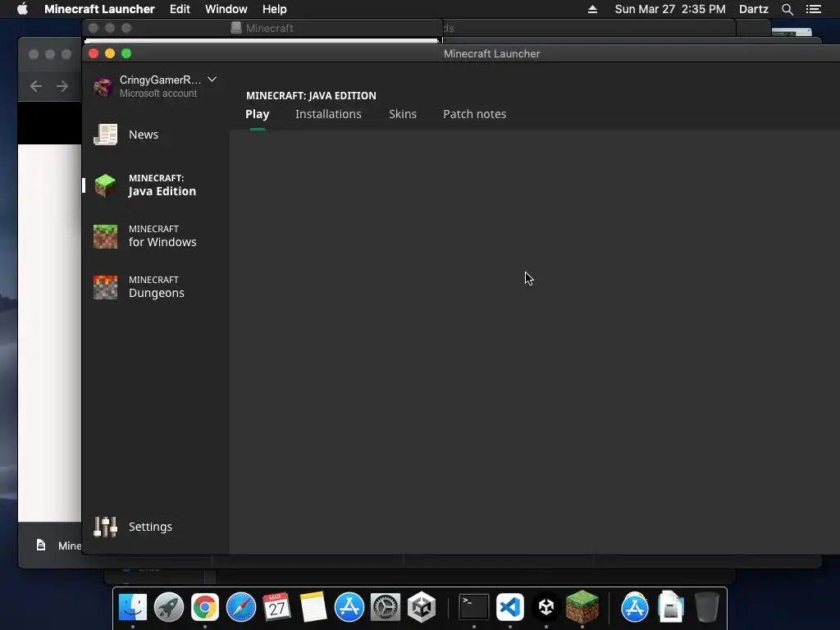
Task: Open launcher Settings sliders icon
Action: click(x=106, y=527)
